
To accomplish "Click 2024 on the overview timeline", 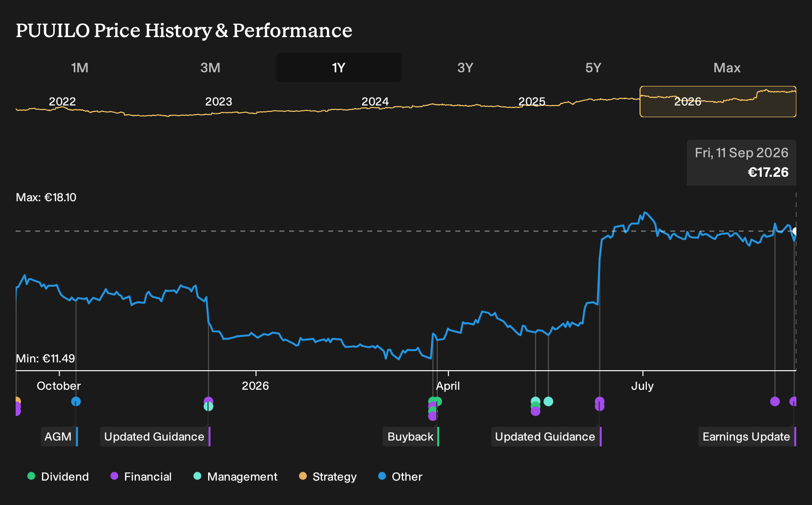I will [375, 102].
